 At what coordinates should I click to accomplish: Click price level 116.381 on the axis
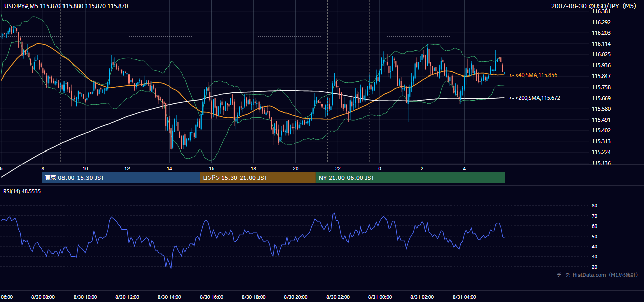click(x=601, y=11)
